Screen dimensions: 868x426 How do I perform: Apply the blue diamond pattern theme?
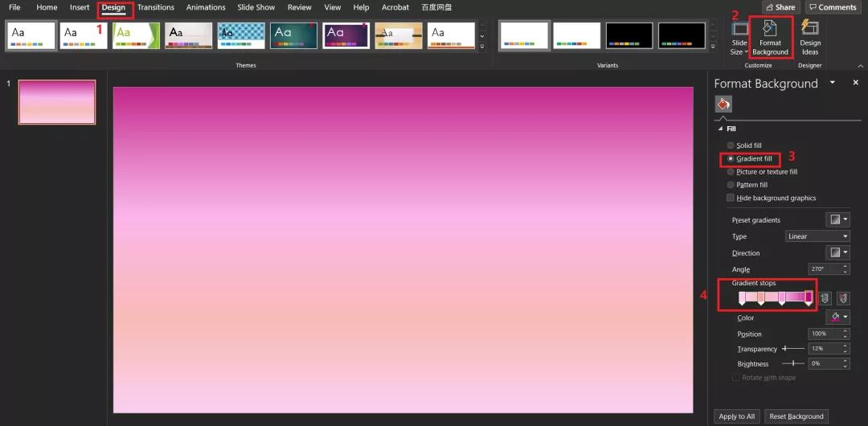(241, 36)
